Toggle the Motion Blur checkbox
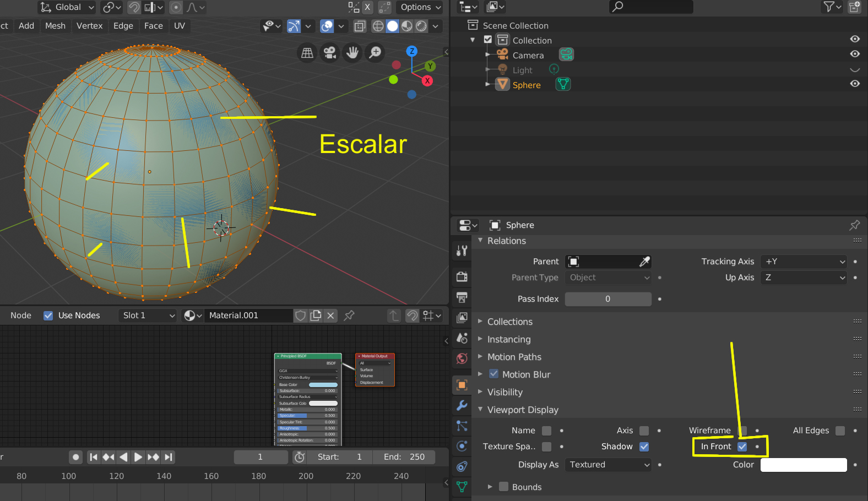 point(493,374)
